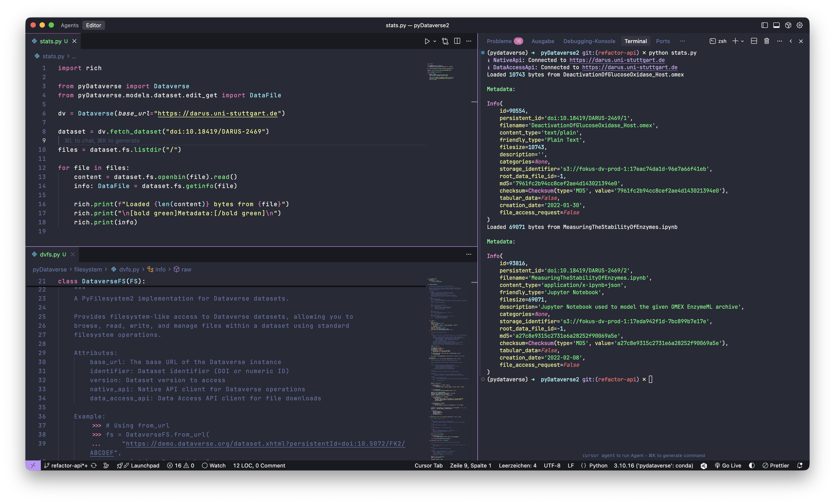Open Python interpreter selector 3.10.16

(653, 465)
